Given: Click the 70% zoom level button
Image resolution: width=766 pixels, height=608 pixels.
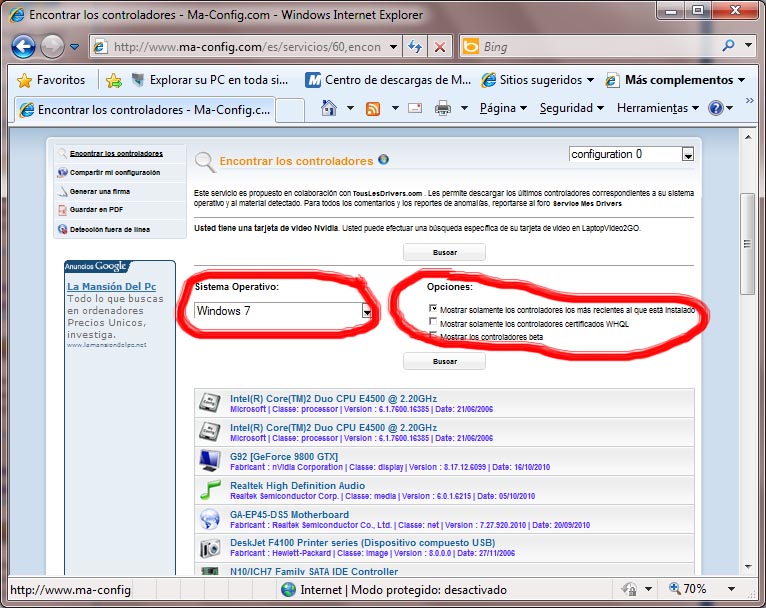Looking at the screenshot, I should pos(687,589).
